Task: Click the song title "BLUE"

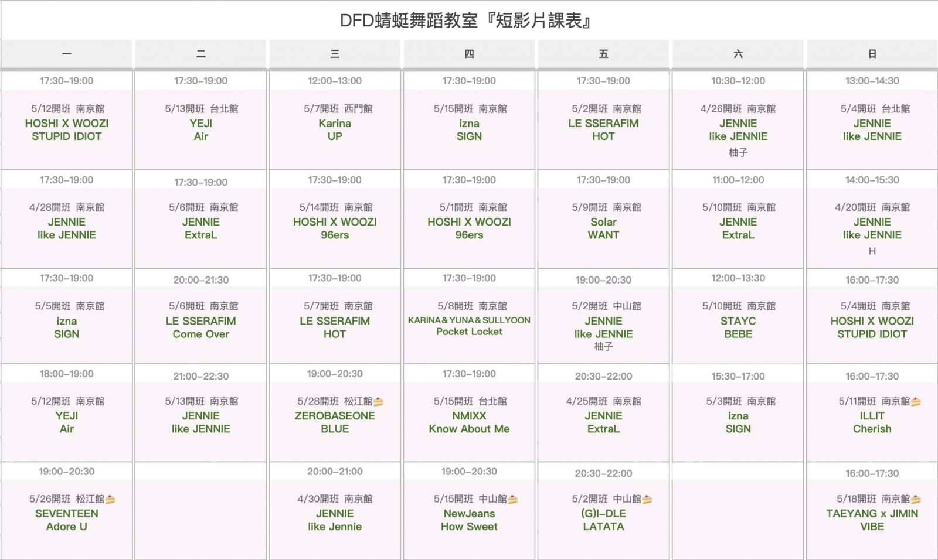Action: point(335,429)
